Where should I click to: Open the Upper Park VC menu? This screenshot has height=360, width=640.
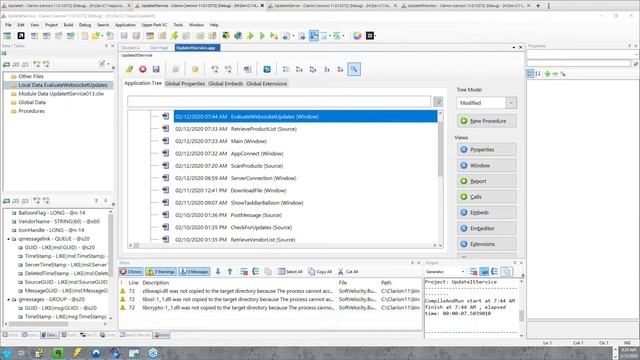click(154, 25)
